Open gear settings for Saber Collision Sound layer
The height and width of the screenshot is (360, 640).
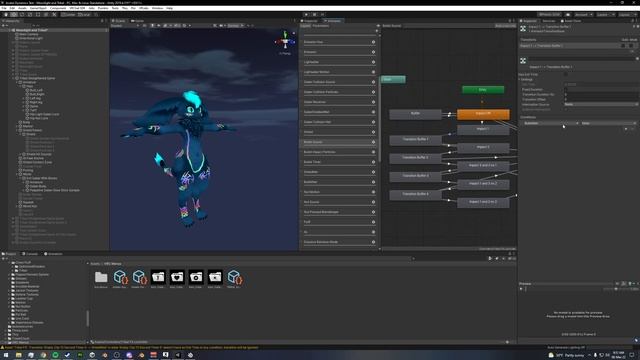[373, 82]
